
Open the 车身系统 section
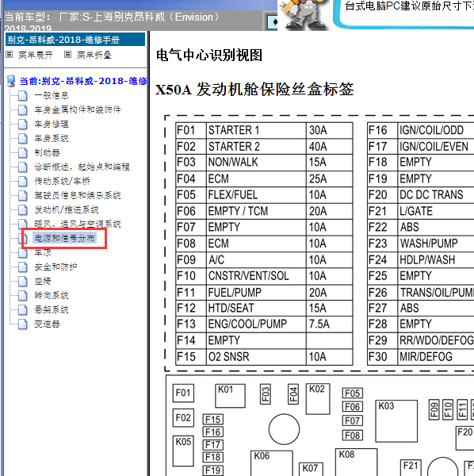[x=52, y=138]
